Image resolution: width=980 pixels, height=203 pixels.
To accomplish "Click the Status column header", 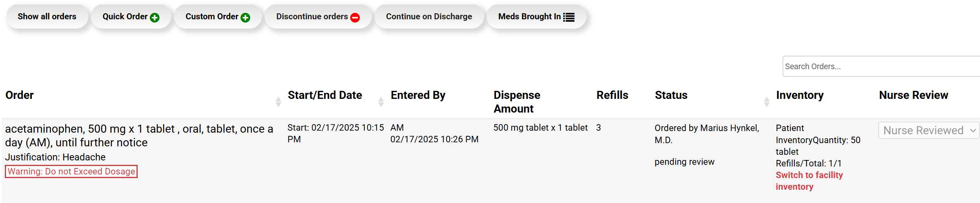I will tap(671, 95).
